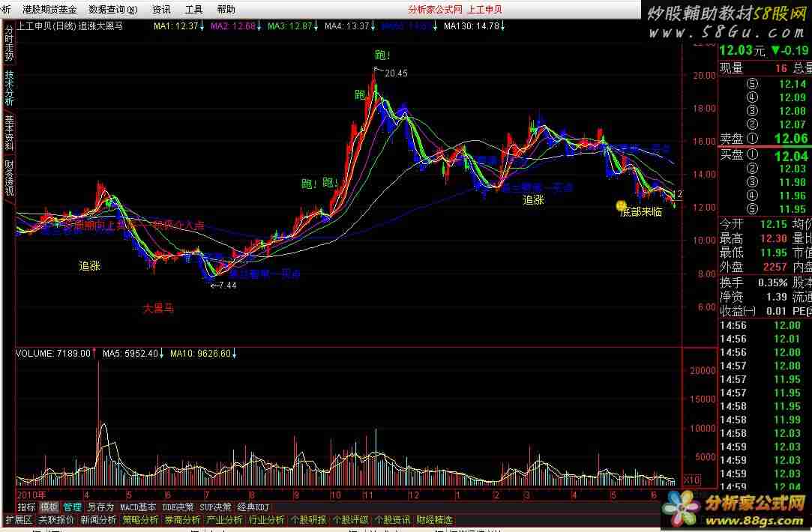Screen dimensions: 812x532
Task: Open the 个股评级 tab
Action: pyautogui.click(x=351, y=519)
